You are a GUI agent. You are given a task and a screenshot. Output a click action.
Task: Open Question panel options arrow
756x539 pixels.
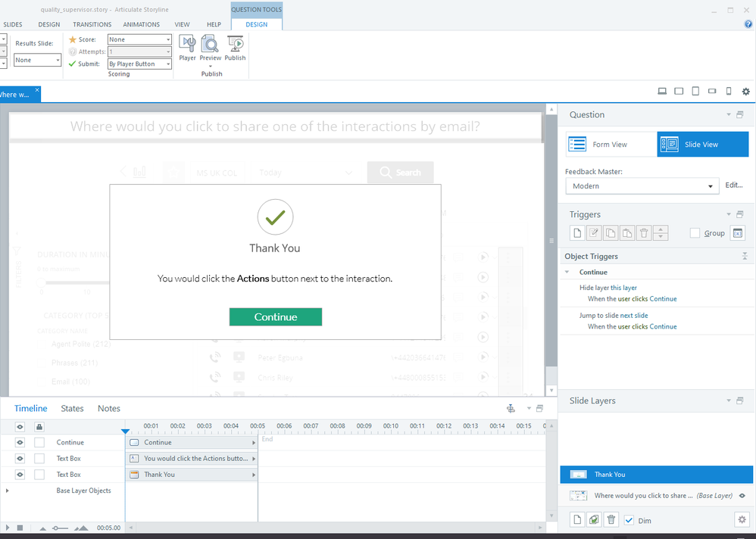pyautogui.click(x=729, y=114)
